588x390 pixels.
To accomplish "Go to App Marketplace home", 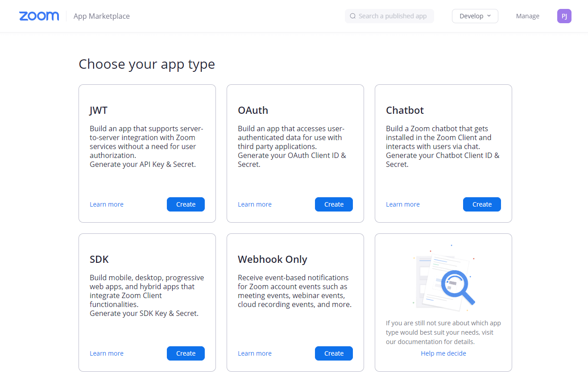I will tap(102, 16).
